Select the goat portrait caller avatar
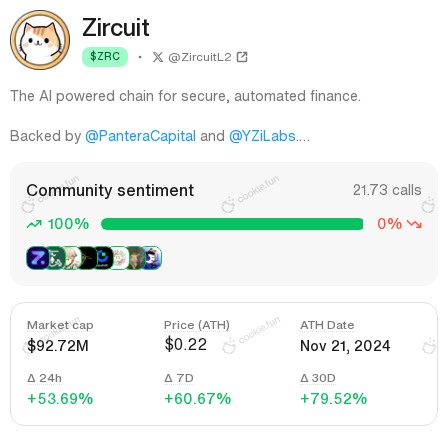This screenshot has height=436, width=448. (136, 258)
